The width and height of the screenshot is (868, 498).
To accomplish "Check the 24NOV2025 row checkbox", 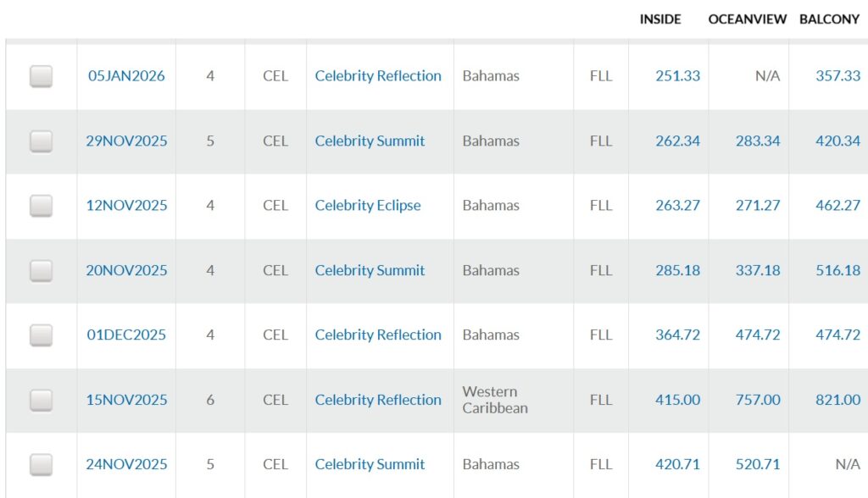I will [x=41, y=465].
